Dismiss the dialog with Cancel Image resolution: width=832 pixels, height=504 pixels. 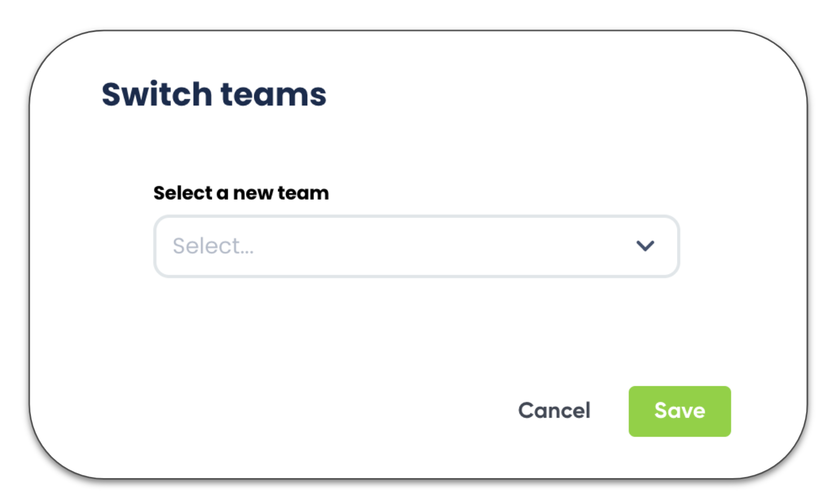pyautogui.click(x=554, y=411)
